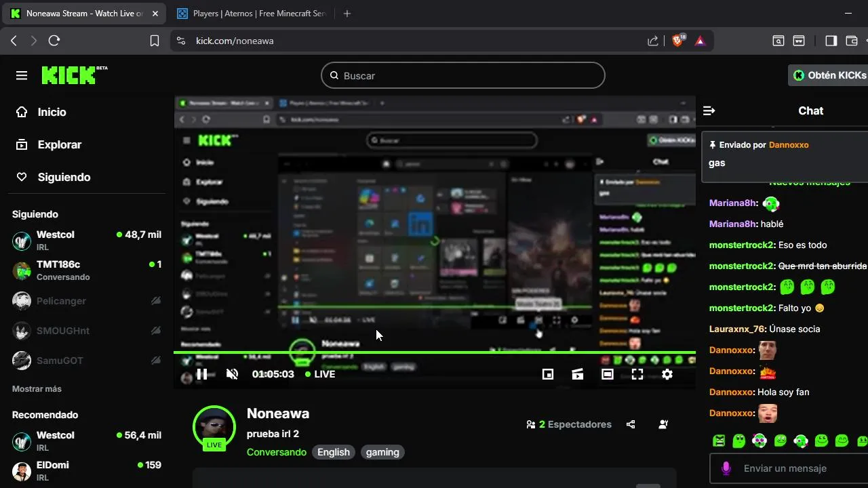
Task: Toggle browser sidebar panel
Action: pos(831,41)
